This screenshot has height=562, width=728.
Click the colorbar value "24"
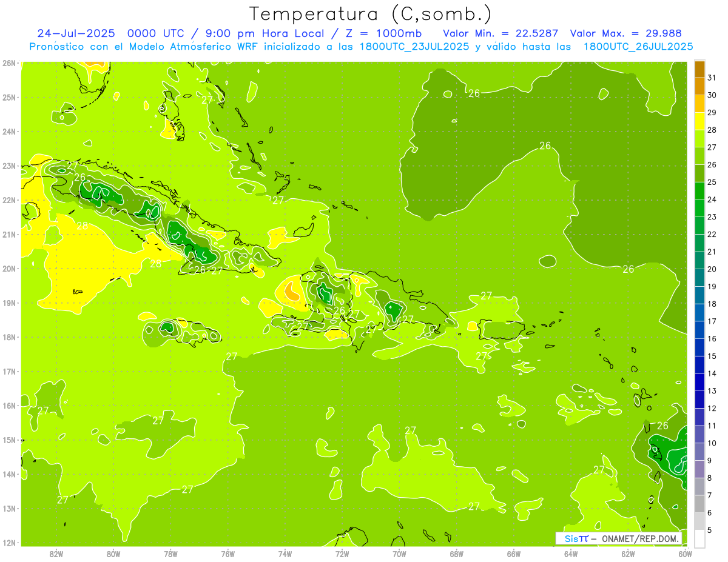pyautogui.click(x=713, y=199)
